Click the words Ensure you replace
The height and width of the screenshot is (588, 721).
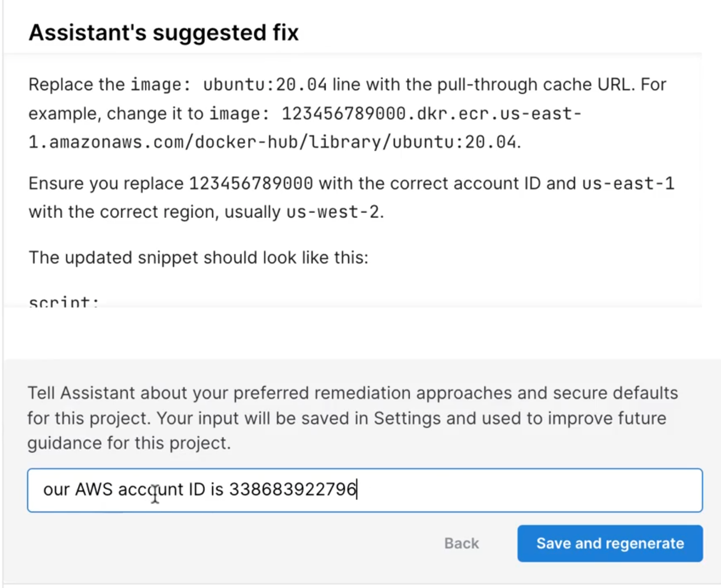click(106, 184)
